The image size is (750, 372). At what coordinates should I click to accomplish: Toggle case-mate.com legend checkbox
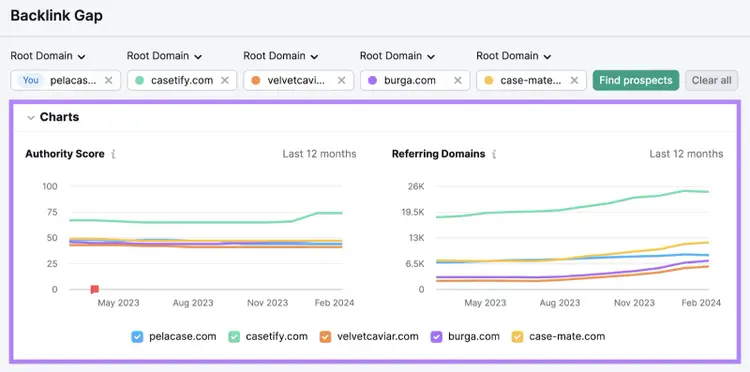517,337
